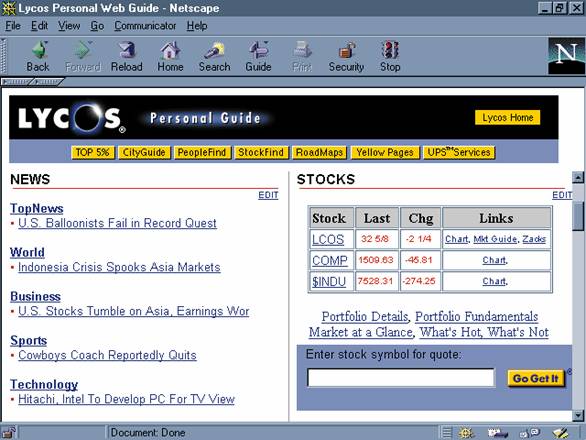Click the stock symbol quote input field
The image size is (586, 440).
[401, 378]
